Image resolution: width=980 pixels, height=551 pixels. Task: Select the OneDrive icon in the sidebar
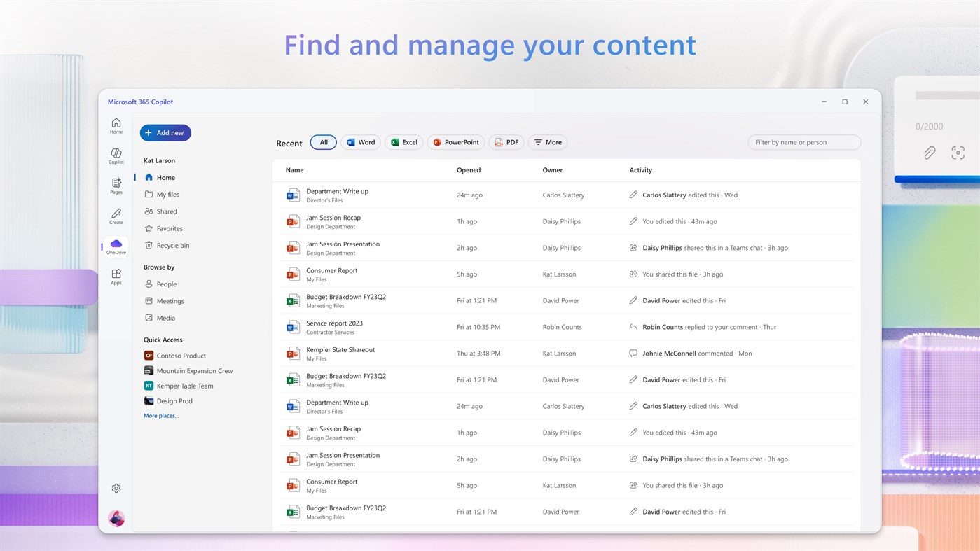[x=116, y=246]
